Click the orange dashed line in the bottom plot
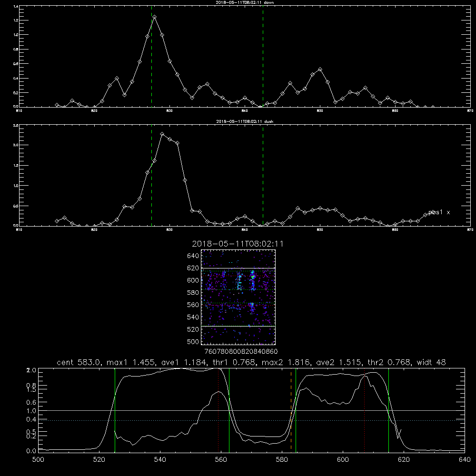 coord(291,410)
